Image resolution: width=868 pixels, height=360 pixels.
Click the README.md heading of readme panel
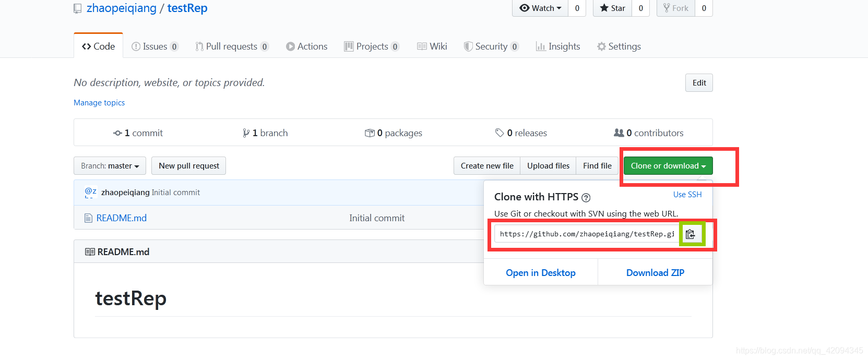[123, 252]
